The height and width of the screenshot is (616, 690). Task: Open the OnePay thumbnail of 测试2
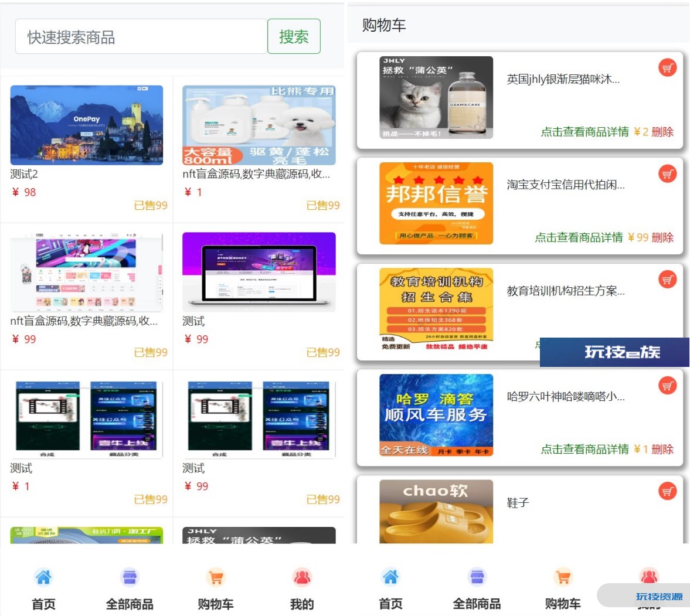[x=87, y=125]
